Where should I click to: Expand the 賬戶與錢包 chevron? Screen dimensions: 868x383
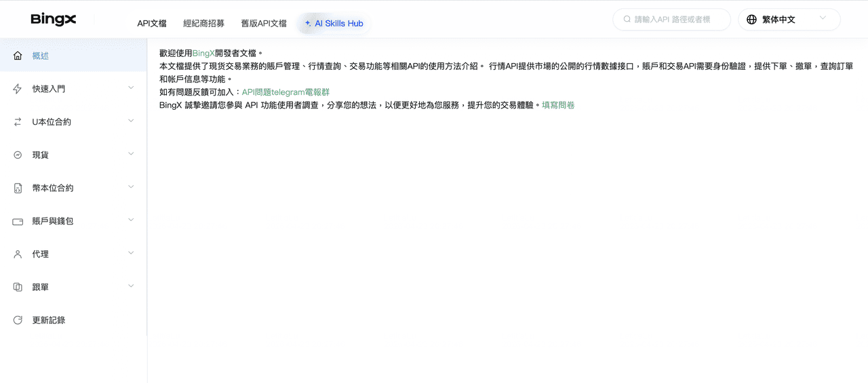pos(131,220)
